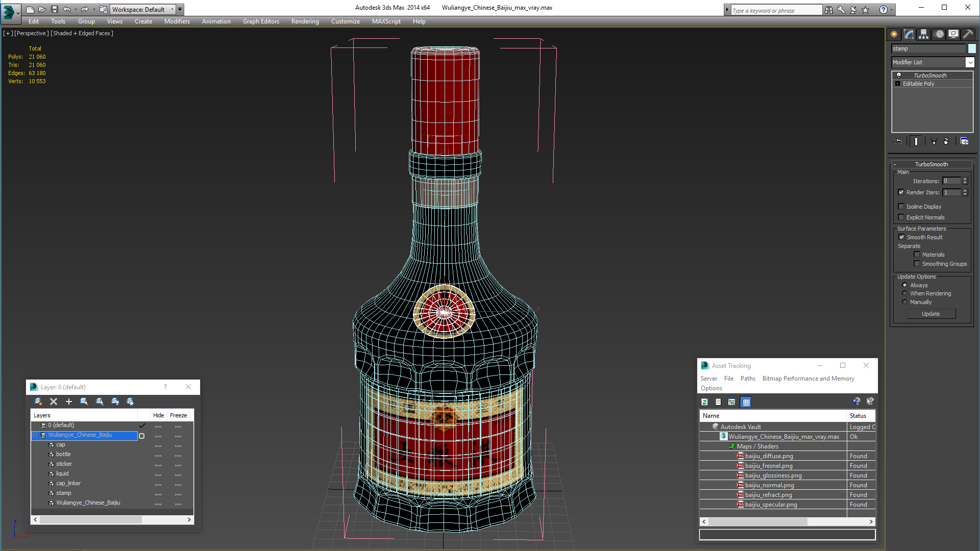Click Make Unique modifier icon
Image resolution: width=980 pixels, height=551 pixels.
pyautogui.click(x=934, y=141)
